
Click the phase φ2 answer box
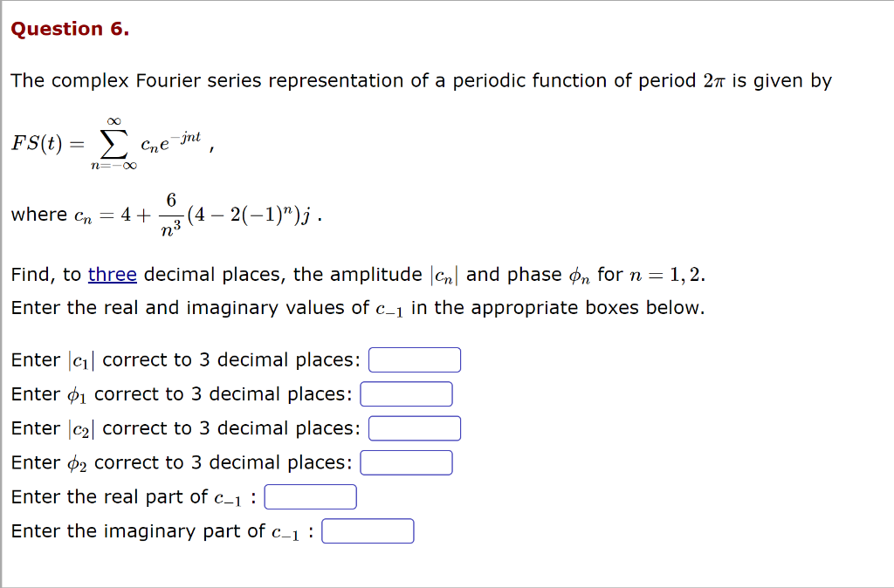[x=407, y=462]
